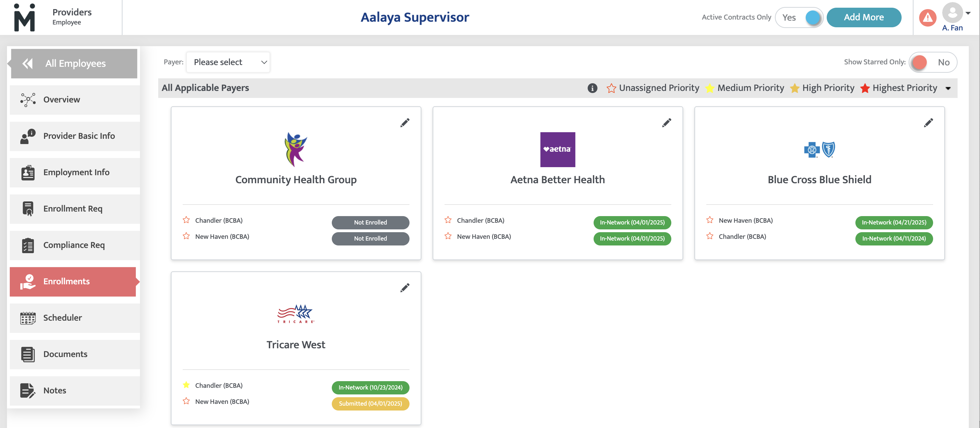Return to All Employees
The height and width of the screenshot is (428, 980).
coord(74,64)
